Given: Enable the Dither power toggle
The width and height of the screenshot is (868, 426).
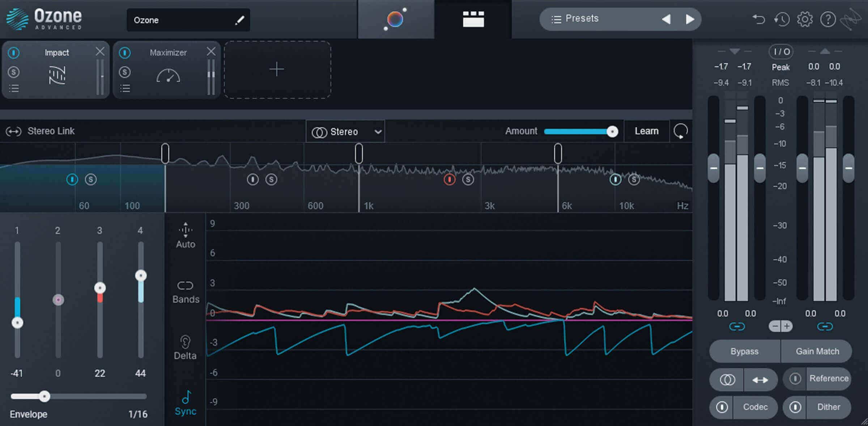Looking at the screenshot, I should tap(795, 407).
